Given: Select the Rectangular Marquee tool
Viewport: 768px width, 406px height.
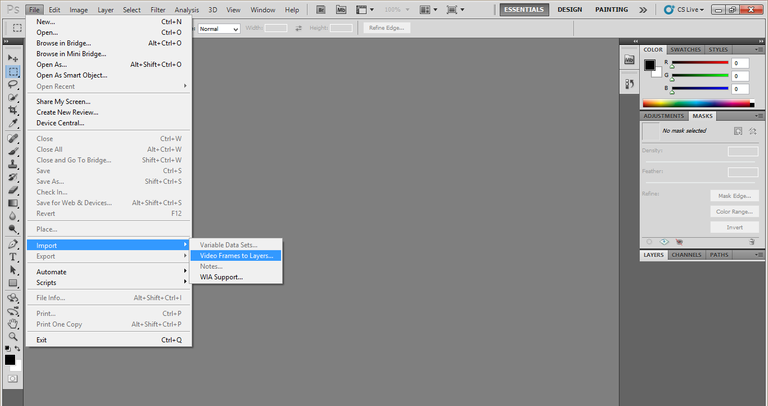Looking at the screenshot, I should [x=13, y=72].
